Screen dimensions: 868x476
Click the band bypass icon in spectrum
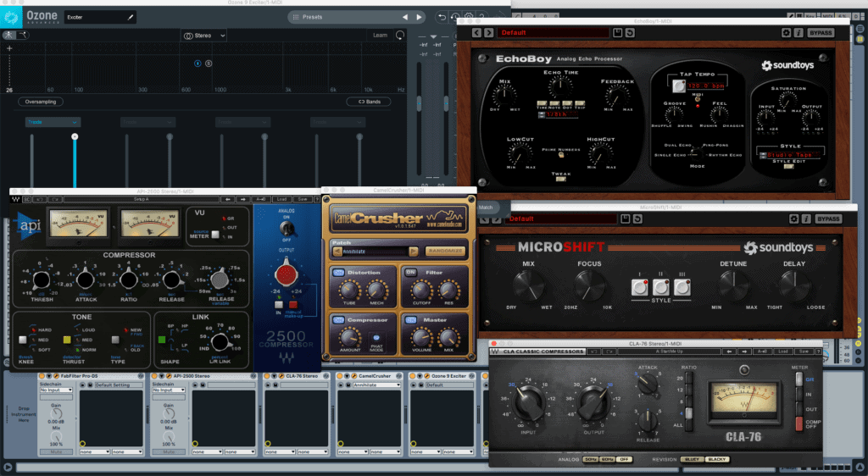pos(198,64)
